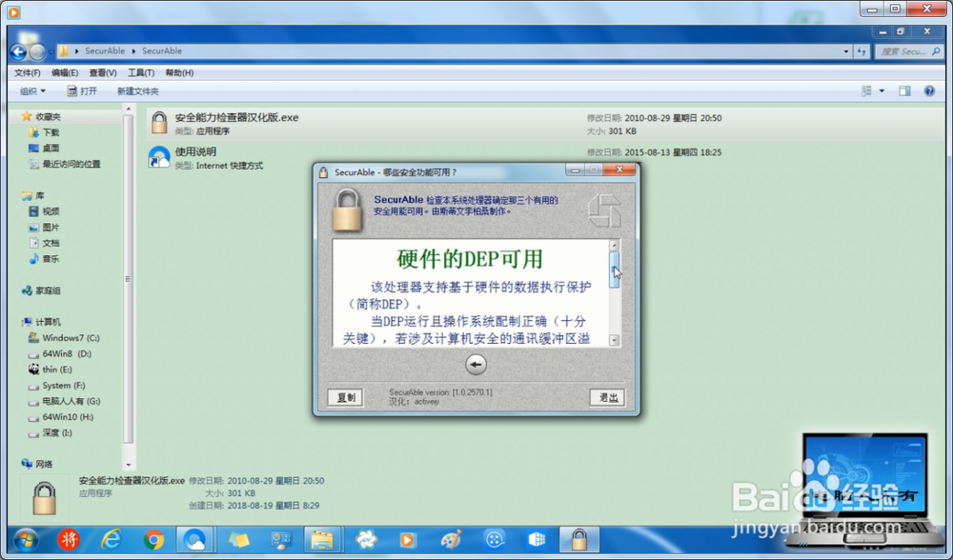
Task: Click the back arrow in SecurAble dialog
Action: pyautogui.click(x=476, y=365)
